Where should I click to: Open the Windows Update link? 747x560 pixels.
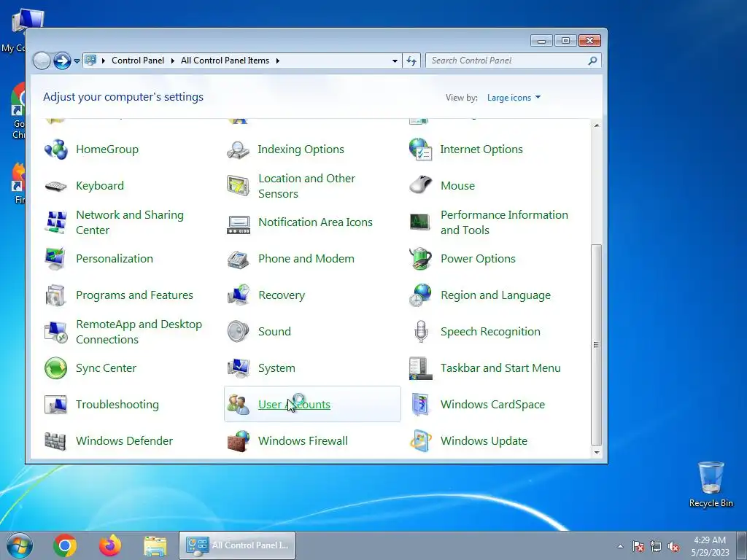click(x=484, y=441)
